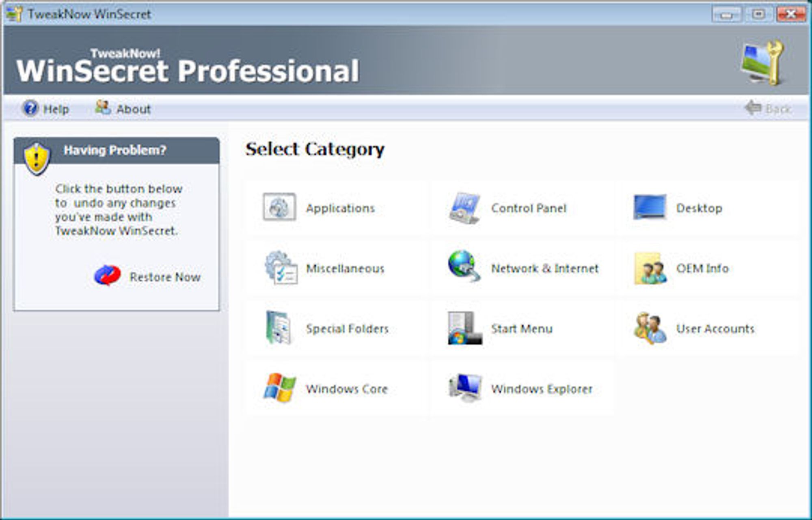Close the TweakNow WinSecret window
Screen dimensions: 812x520
(791, 14)
